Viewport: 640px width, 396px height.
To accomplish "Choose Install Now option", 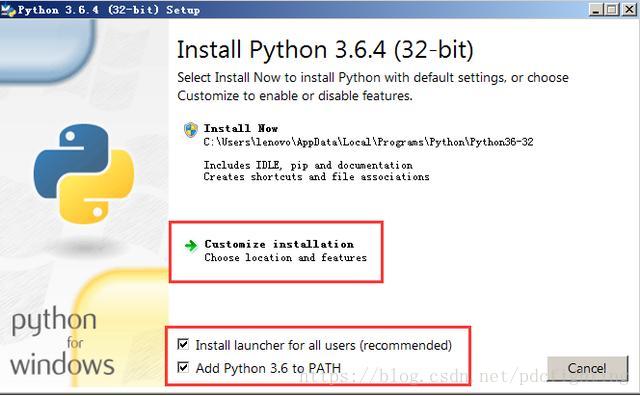I will (358, 152).
